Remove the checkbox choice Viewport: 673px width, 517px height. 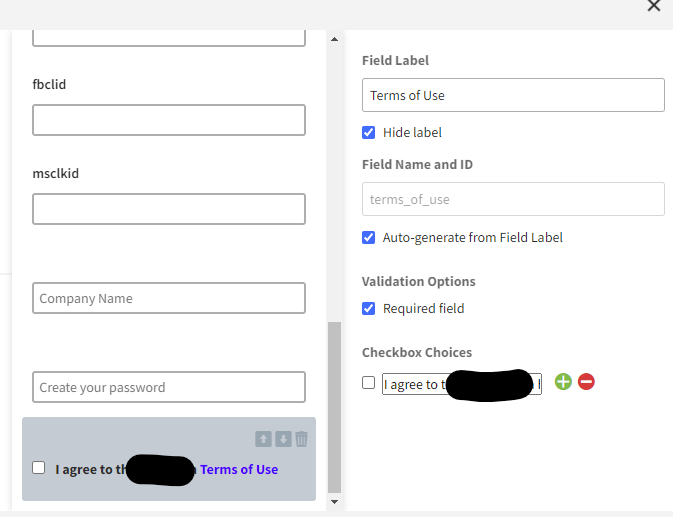586,381
